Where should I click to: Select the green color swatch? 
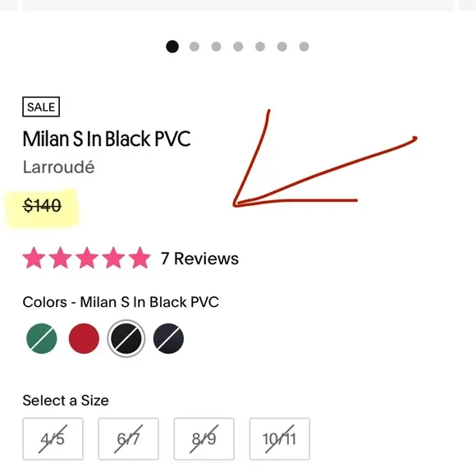pos(42,338)
